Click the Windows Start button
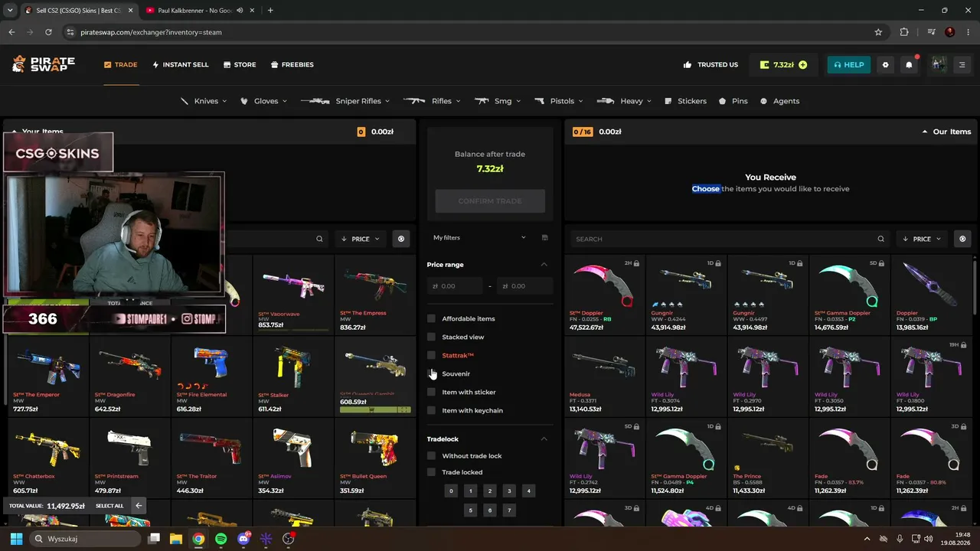 [x=16, y=539]
